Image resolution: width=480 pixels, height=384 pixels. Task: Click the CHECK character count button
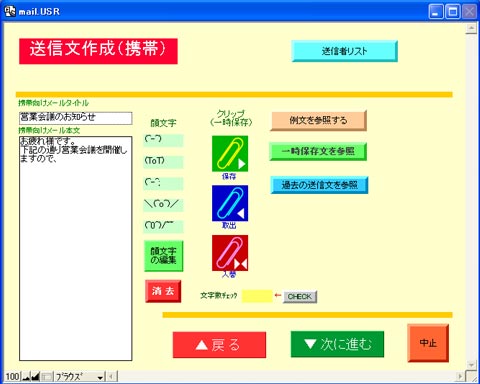point(300,296)
